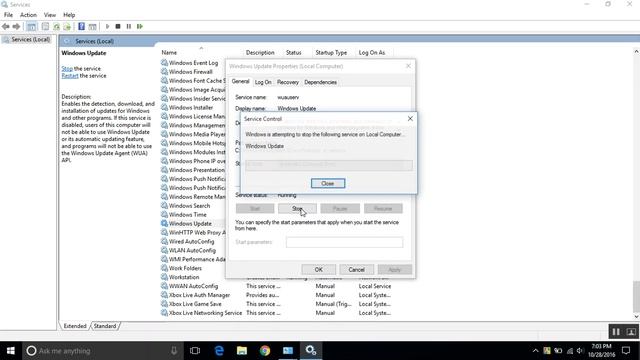Sort by the Name column header

tap(169, 53)
